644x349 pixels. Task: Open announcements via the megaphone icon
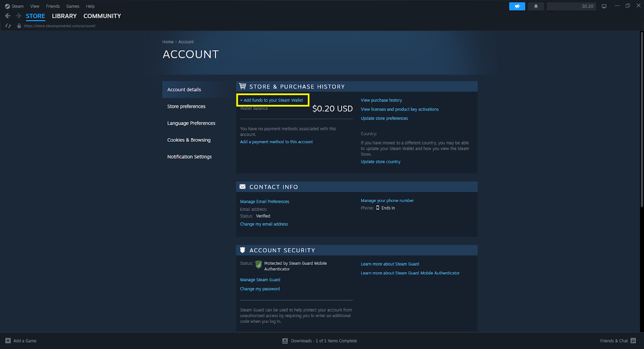coord(517,6)
